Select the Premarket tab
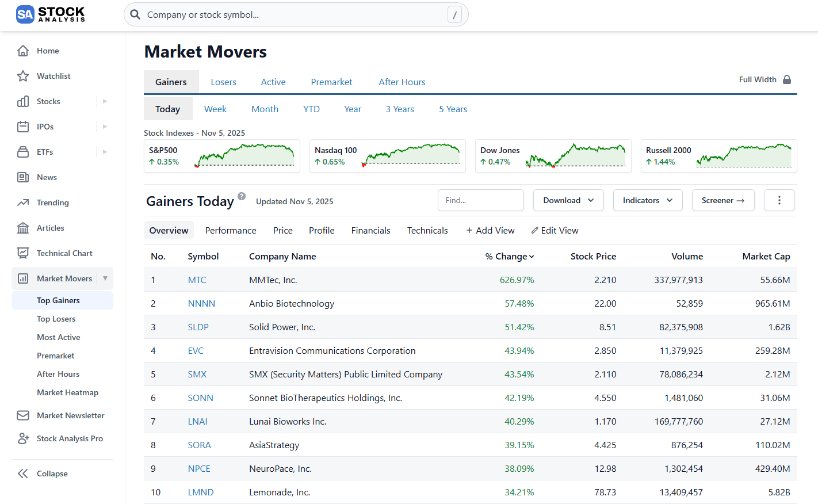818x504 pixels. pos(331,82)
